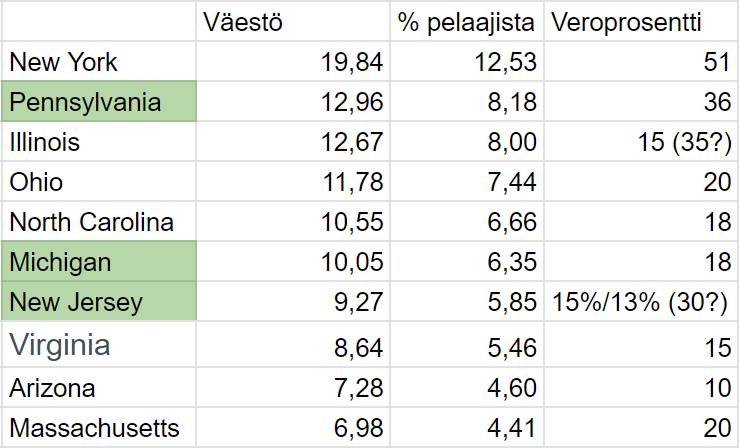The image size is (739, 448).
Task: Click the empty top-left header cell
Action: pos(99,21)
